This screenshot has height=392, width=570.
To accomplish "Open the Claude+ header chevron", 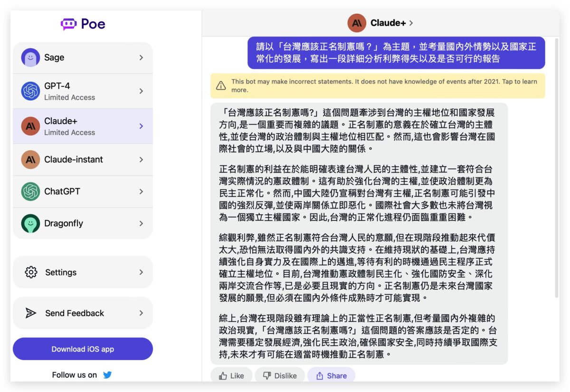I will 411,23.
